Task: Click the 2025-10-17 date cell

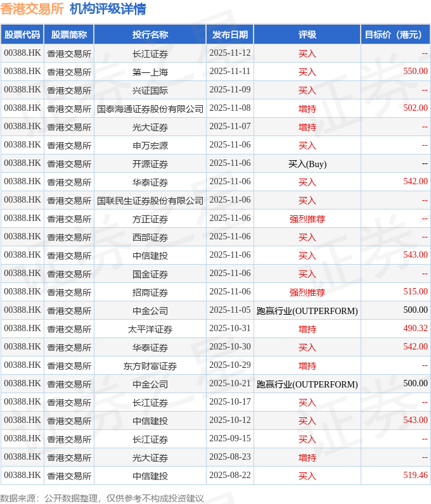Action: pos(230,401)
